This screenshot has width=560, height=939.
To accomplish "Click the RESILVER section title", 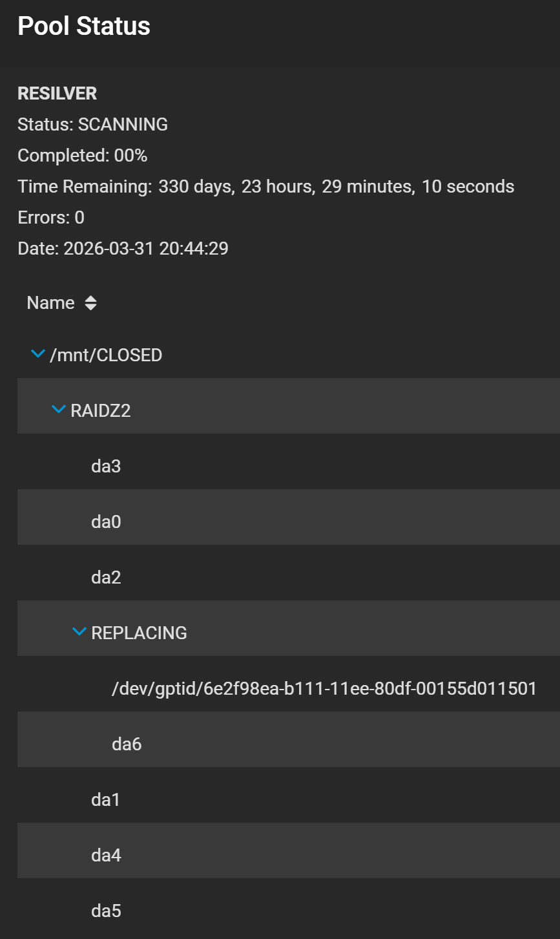I will click(57, 93).
